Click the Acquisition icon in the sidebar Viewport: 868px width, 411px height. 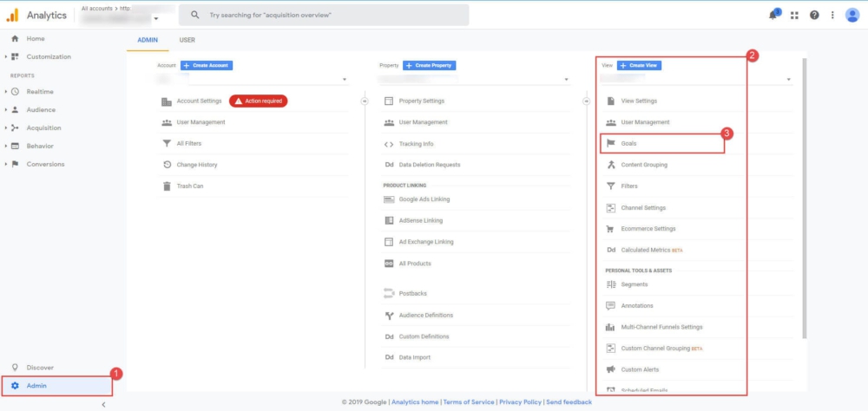click(x=15, y=128)
